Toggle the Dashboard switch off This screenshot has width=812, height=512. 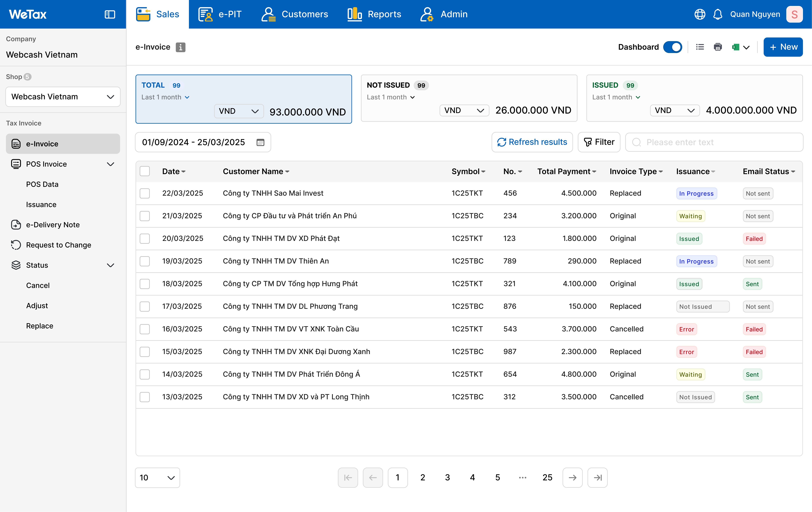pos(672,47)
